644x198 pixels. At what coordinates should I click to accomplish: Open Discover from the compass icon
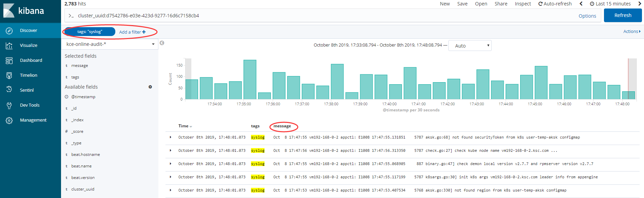[9, 31]
